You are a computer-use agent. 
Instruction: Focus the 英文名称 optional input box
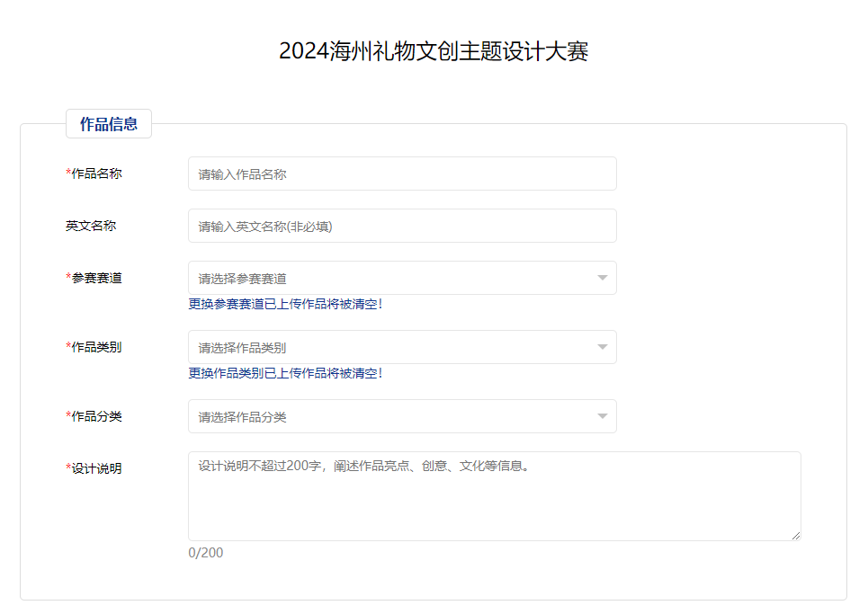point(402,226)
